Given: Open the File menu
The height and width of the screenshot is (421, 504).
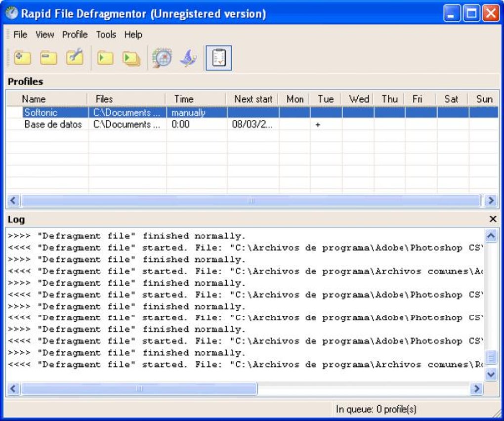Looking at the screenshot, I should pos(20,35).
